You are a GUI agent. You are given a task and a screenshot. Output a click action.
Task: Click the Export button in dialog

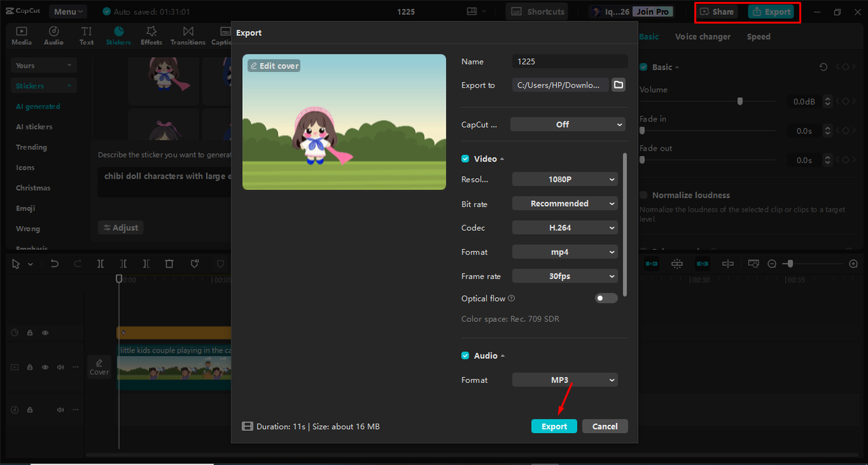point(554,426)
